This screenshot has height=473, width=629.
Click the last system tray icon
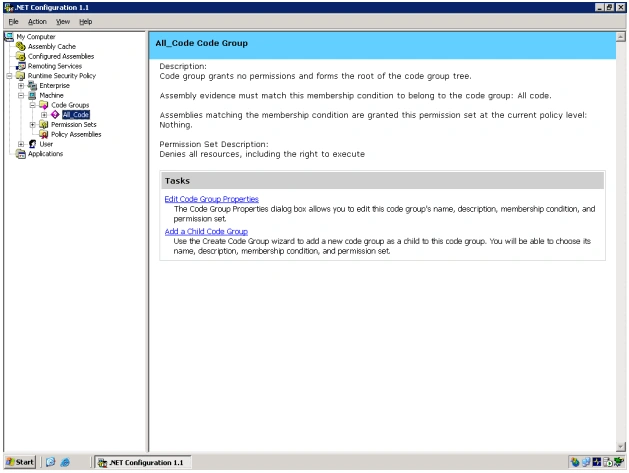[x=620, y=462]
